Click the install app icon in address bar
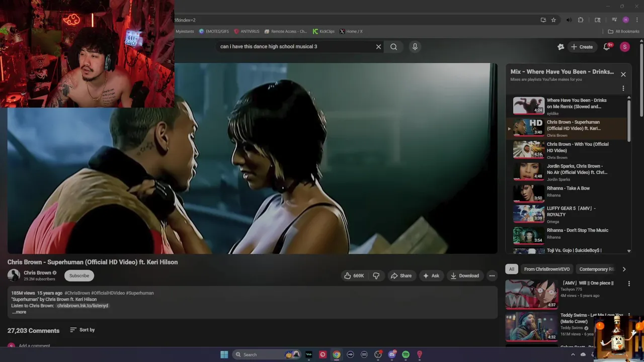This screenshot has width=644, height=362. tap(543, 20)
